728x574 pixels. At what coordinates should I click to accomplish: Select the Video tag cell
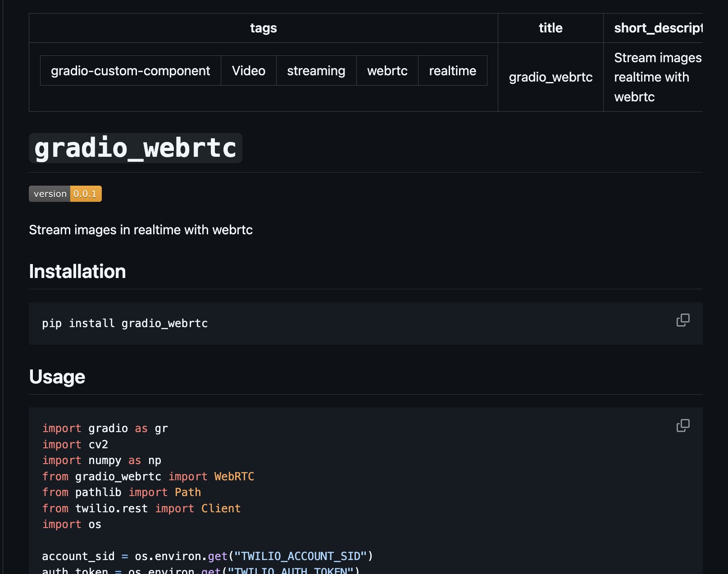(249, 71)
